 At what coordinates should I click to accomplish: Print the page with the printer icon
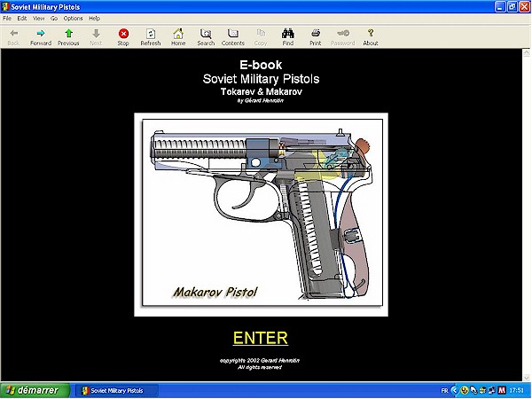315,36
